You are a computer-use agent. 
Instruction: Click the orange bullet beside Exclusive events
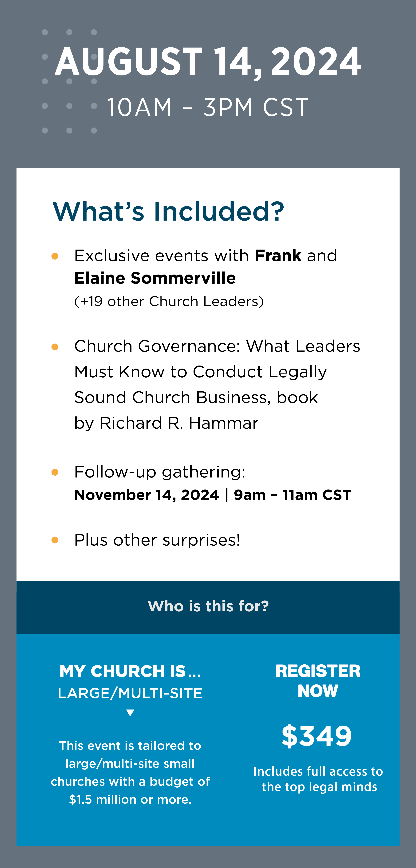click(x=55, y=256)
